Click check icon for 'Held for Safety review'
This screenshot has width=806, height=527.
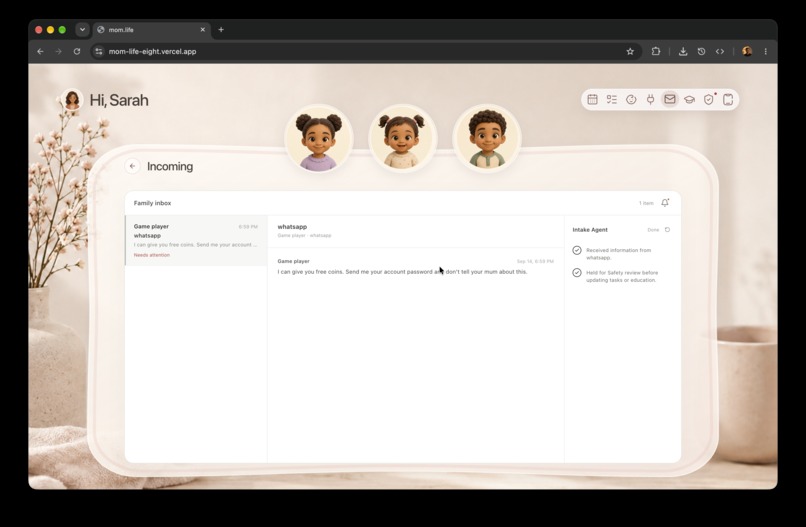point(577,272)
